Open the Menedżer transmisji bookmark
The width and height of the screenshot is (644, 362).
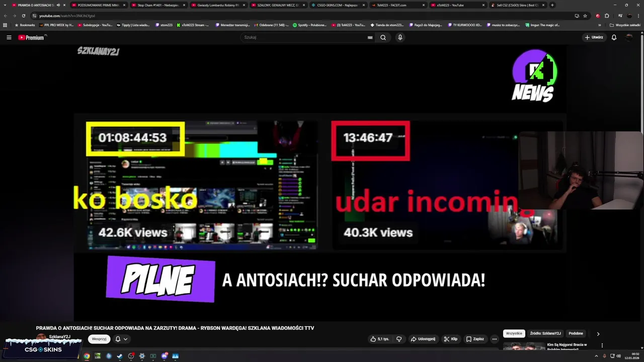click(232, 25)
